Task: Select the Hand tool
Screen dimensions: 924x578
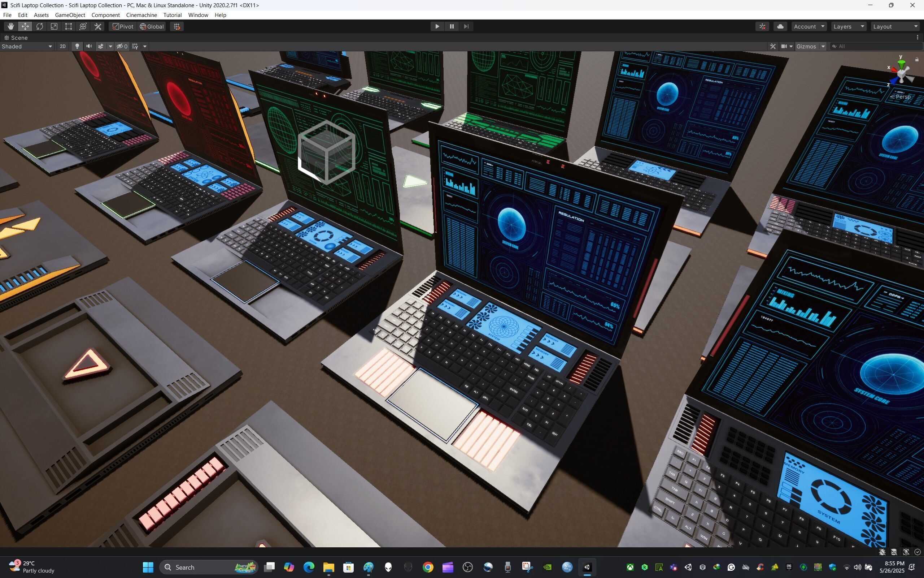Action: click(x=11, y=26)
